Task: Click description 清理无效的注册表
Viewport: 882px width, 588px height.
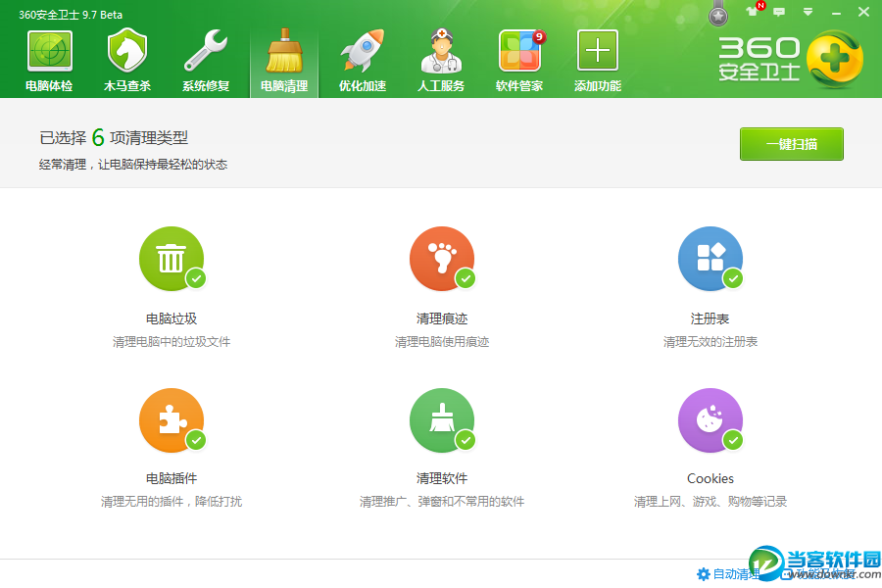Action: 710,342
